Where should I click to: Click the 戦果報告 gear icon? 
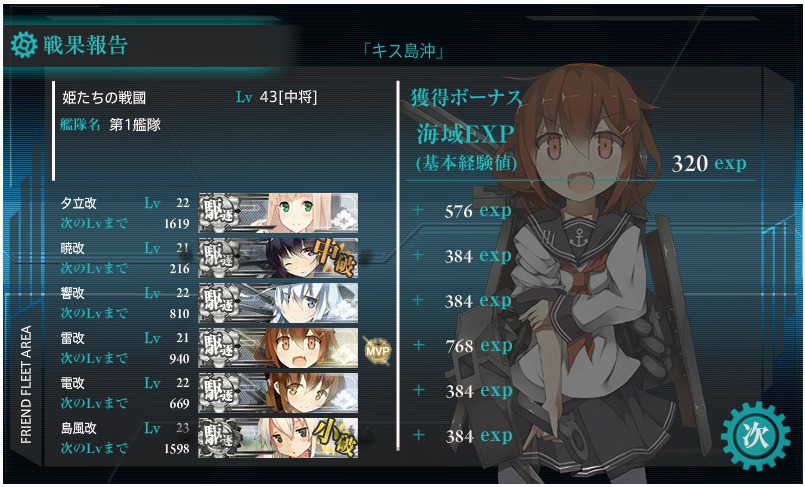click(x=24, y=45)
